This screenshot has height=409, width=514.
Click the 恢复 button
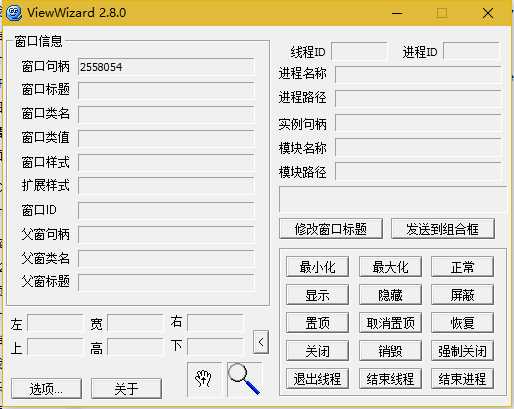pos(462,323)
